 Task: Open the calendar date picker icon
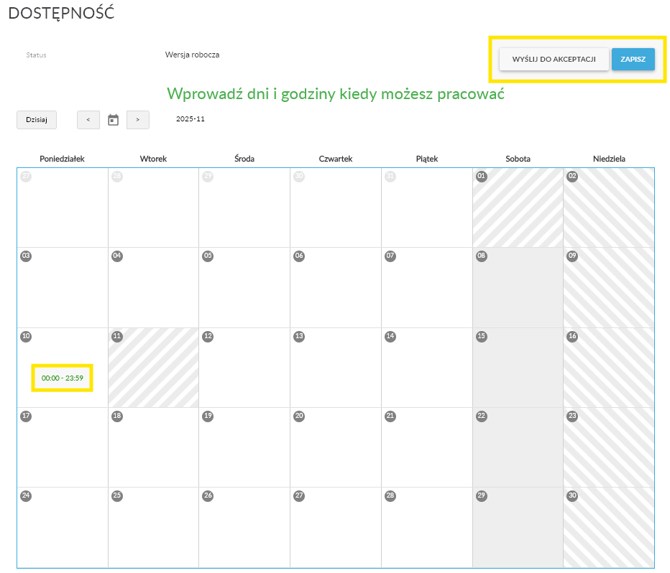(113, 120)
